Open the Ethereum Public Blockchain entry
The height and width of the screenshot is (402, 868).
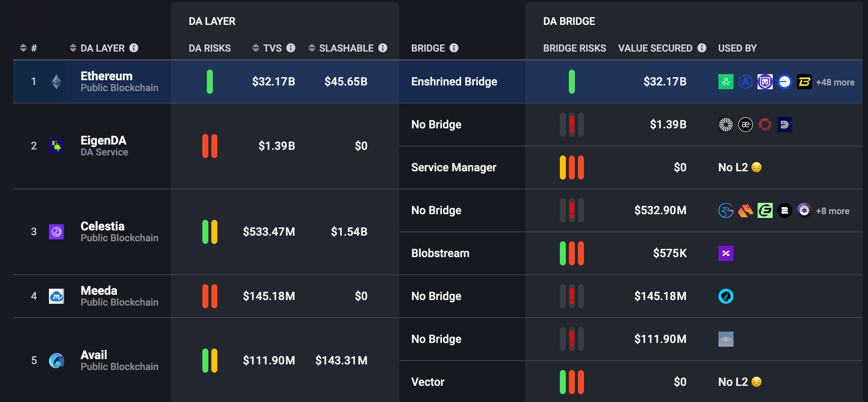pos(107,81)
